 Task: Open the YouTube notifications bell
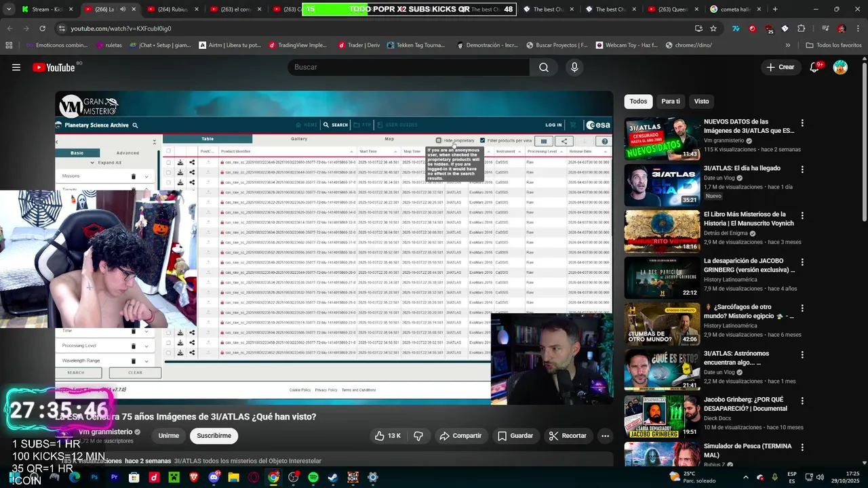(814, 67)
